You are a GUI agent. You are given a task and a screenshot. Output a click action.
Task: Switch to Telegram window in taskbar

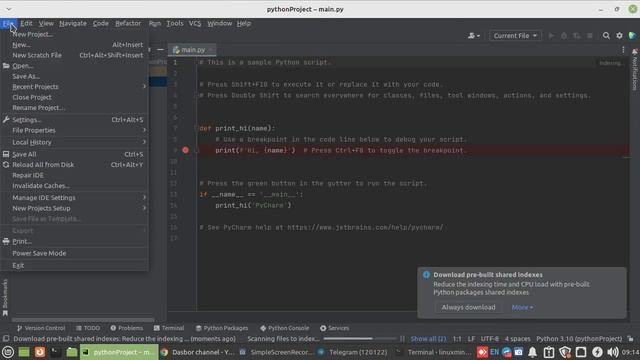[353, 352]
